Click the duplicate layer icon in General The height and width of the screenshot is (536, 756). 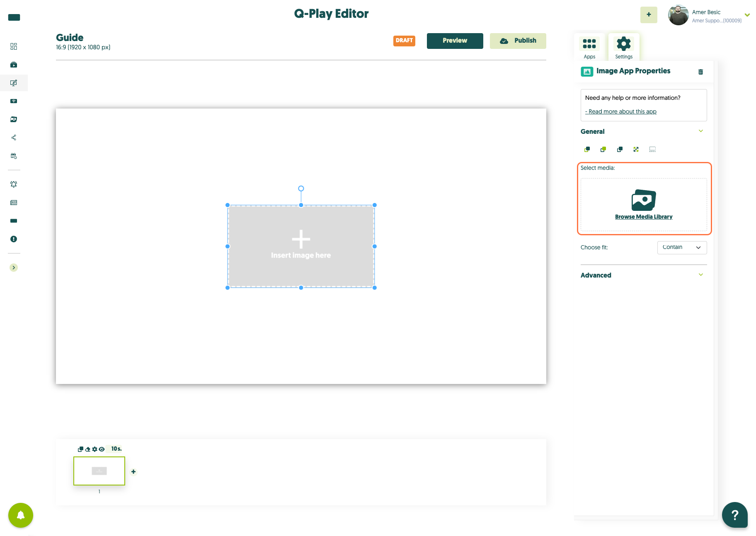click(620, 149)
